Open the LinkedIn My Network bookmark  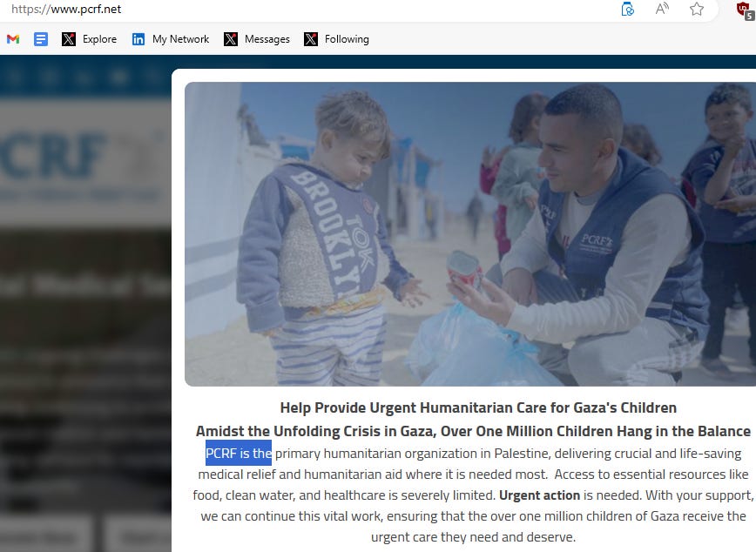click(x=171, y=39)
